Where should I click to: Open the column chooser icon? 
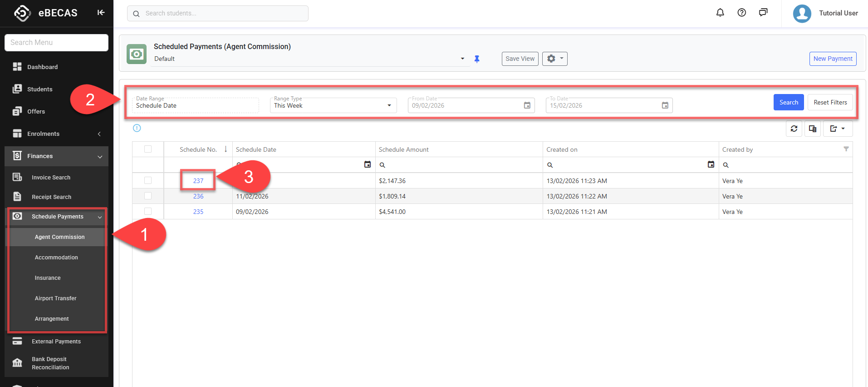coord(813,129)
